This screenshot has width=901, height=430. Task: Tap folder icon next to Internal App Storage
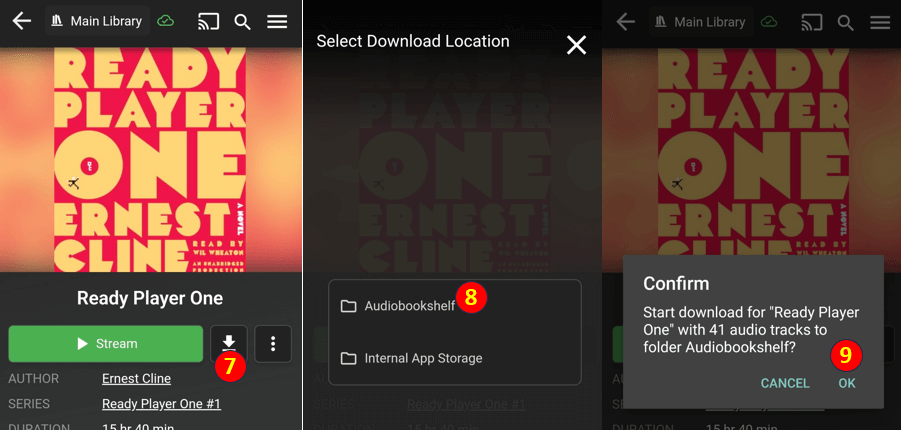click(x=348, y=359)
